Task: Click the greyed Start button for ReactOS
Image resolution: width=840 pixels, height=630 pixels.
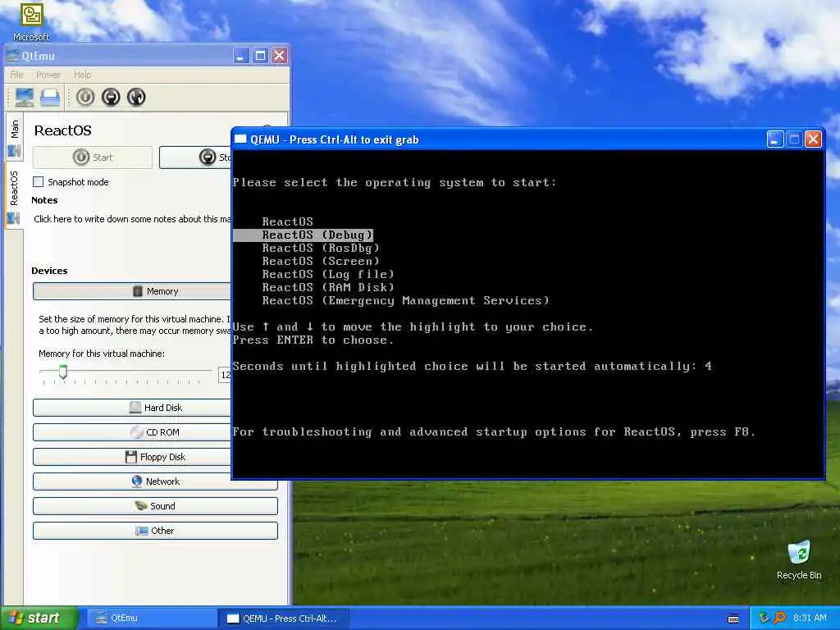Action: 93,157
